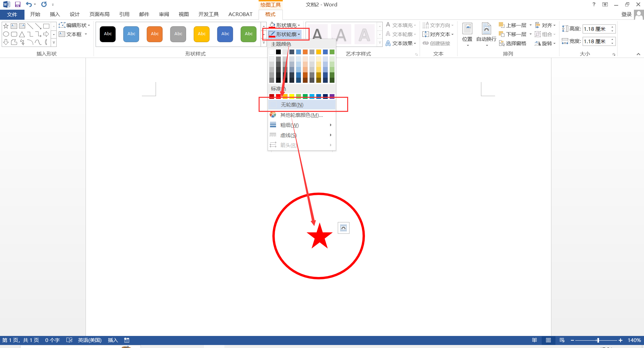The width and height of the screenshot is (644, 348).
Task: Zoom out with the minus button
Action: click(x=572, y=340)
